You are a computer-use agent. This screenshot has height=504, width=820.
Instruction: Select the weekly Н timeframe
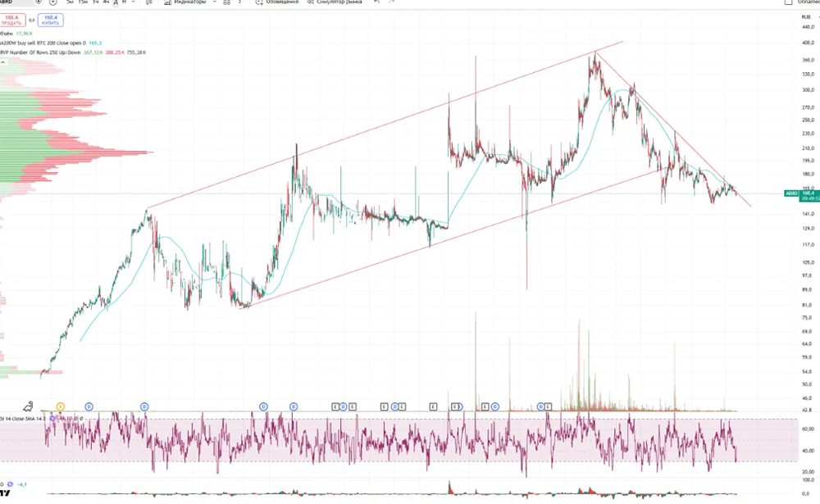[124, 2]
